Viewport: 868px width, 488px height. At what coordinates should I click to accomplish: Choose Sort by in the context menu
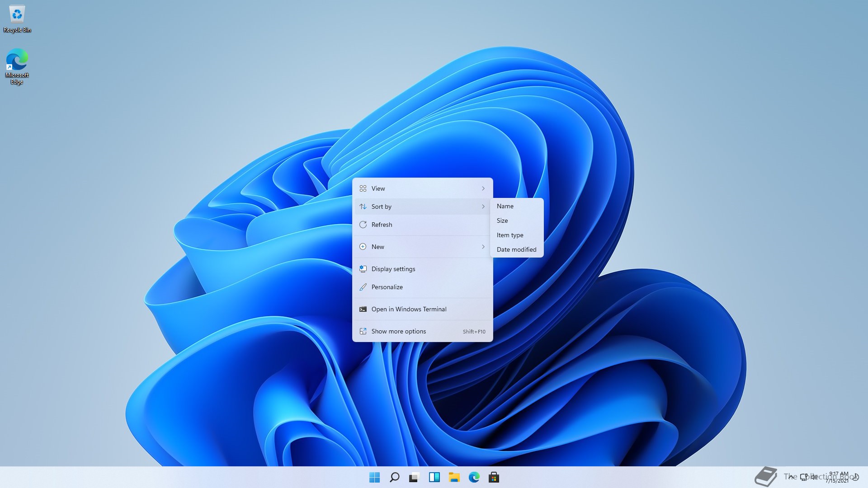pyautogui.click(x=422, y=206)
